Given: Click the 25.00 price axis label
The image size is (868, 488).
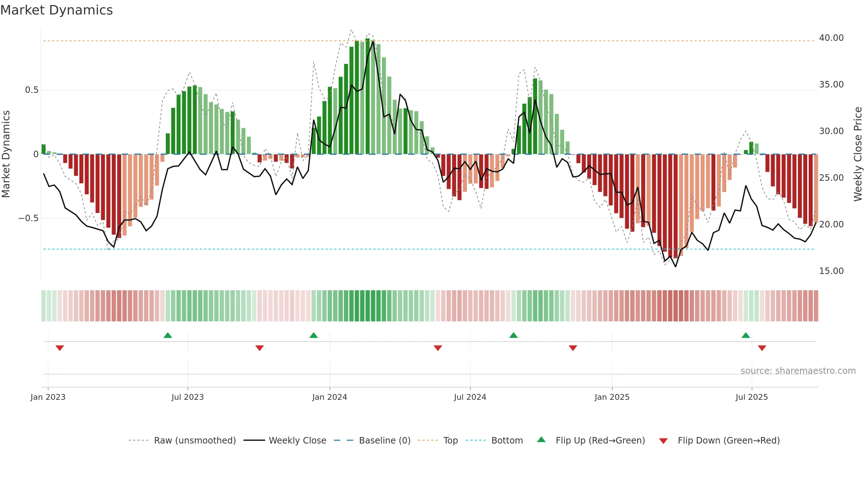Looking at the screenshot, I should click(831, 178).
